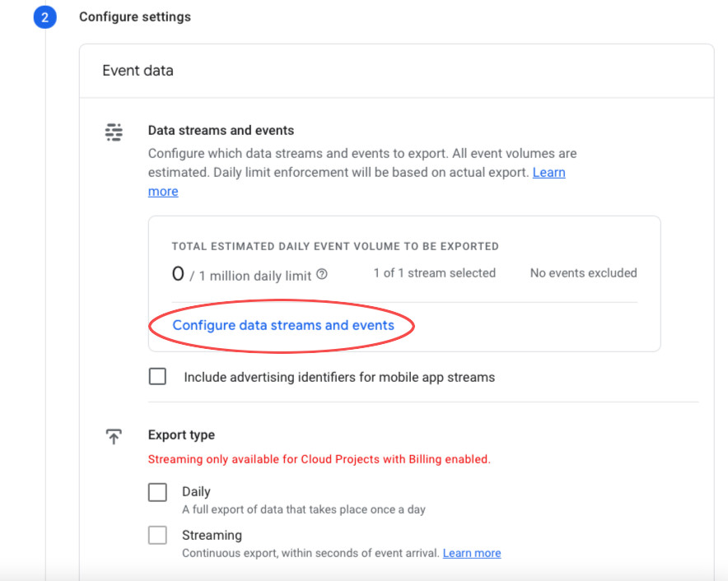The image size is (728, 581).
Task: Open Learn more link for Streaming export
Action: click(x=472, y=553)
